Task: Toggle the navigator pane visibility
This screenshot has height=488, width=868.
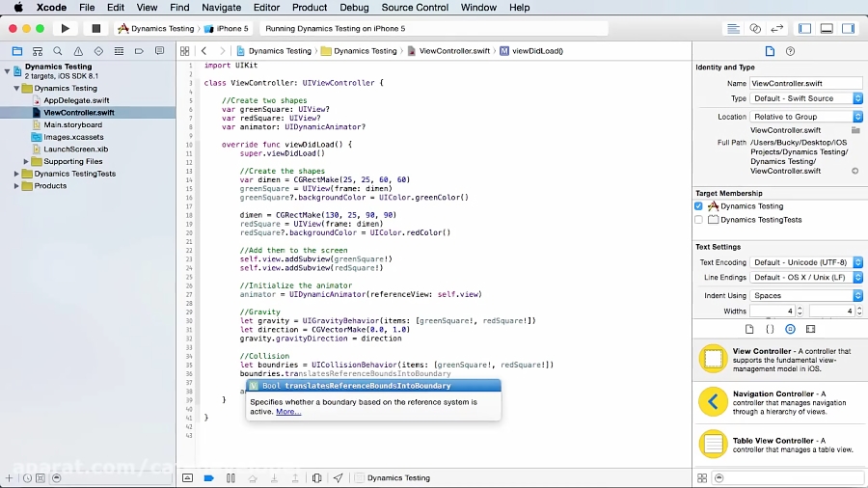Action: (805, 28)
